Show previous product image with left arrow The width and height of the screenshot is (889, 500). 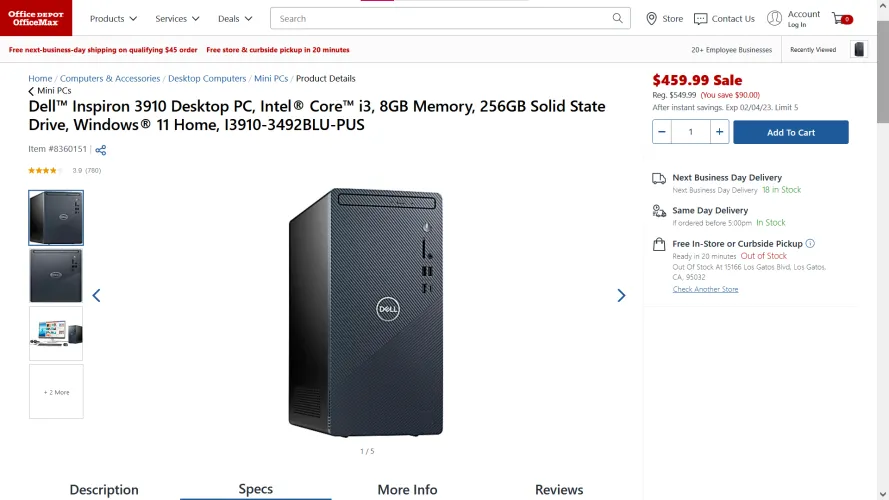(96, 296)
